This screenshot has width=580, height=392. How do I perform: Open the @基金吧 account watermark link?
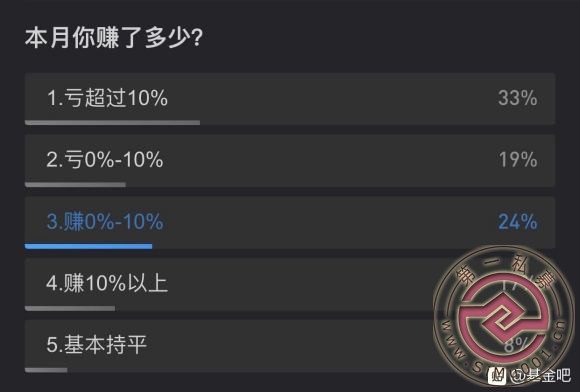pos(539,376)
